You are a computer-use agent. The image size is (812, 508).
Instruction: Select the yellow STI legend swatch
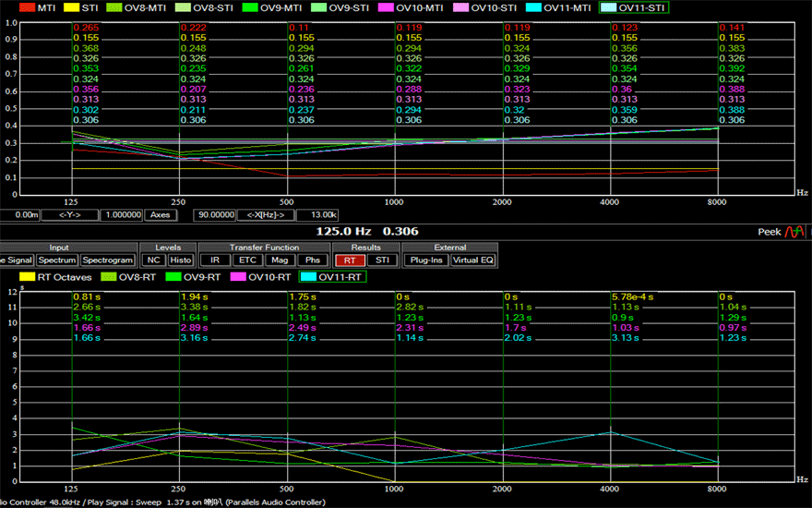71,7
